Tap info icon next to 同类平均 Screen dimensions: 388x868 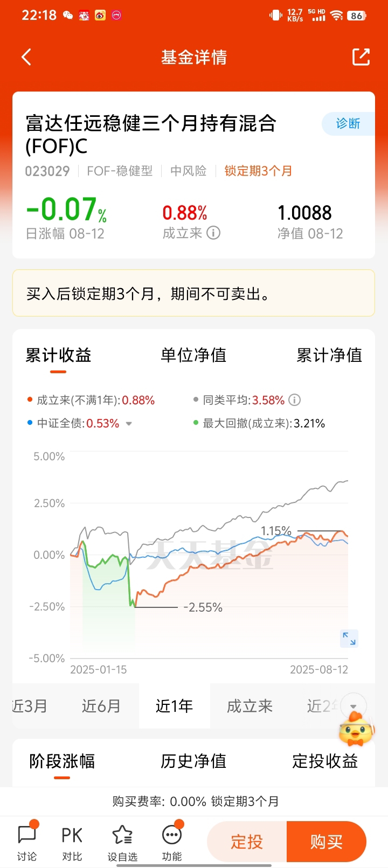tap(294, 400)
